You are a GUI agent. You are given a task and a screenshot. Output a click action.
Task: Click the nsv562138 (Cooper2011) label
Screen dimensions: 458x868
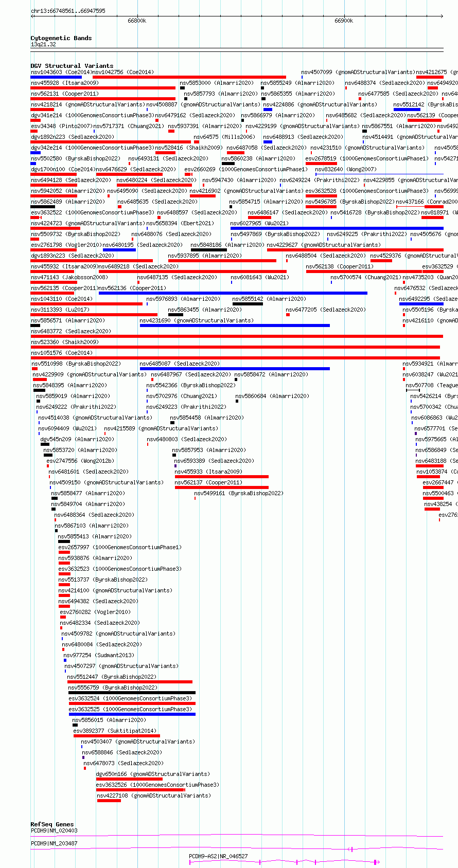(x=340, y=267)
